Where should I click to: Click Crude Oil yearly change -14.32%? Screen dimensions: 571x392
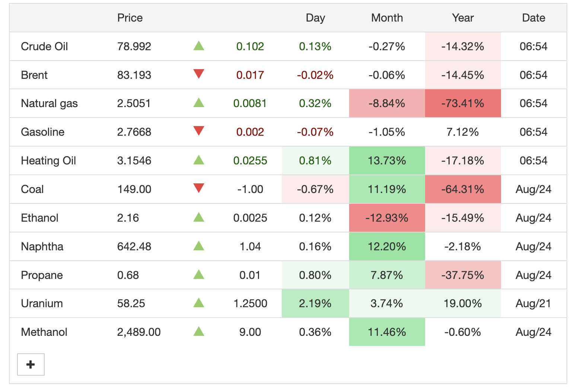pyautogui.click(x=463, y=46)
